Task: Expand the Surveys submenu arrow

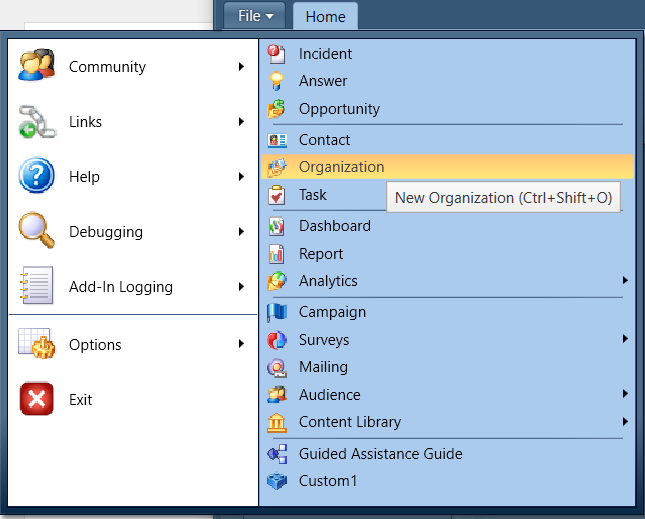Action: click(625, 339)
